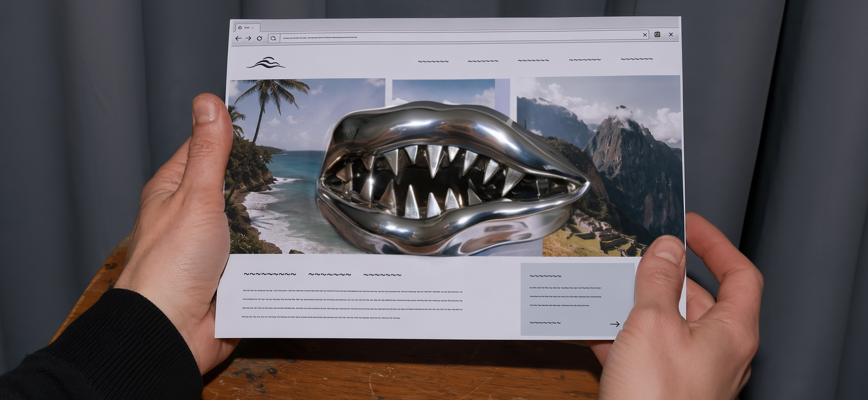Click the wave logo in the site header
This screenshot has width=868, height=400.
[266, 63]
